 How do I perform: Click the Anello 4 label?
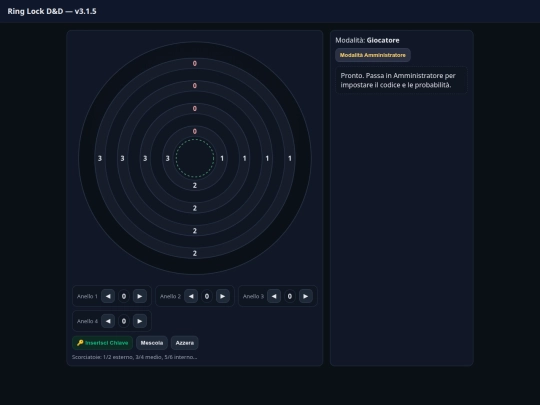pos(87,321)
